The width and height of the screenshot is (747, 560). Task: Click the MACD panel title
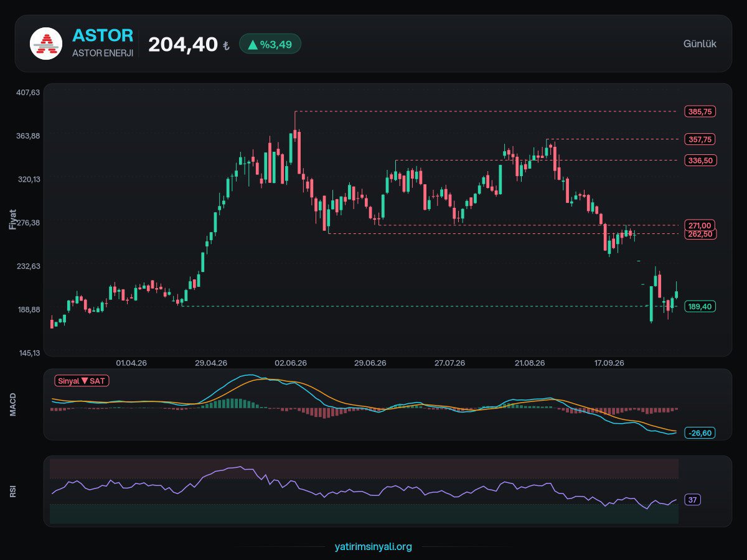(x=12, y=404)
